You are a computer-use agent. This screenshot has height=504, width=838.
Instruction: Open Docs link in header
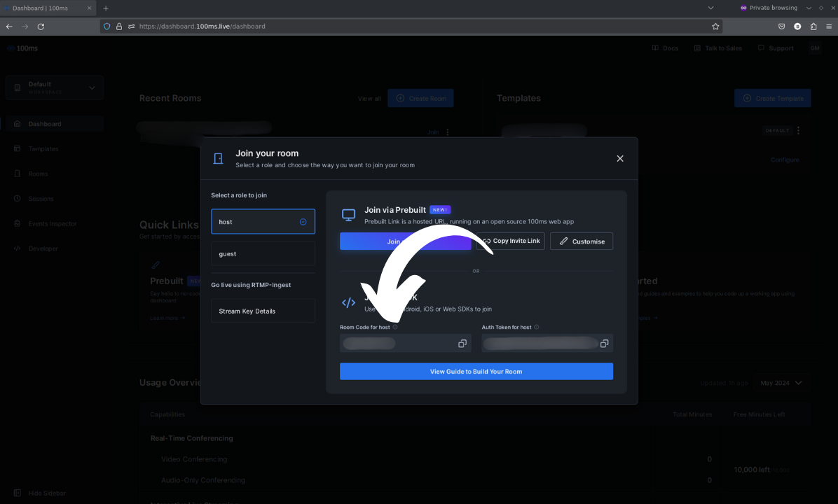[665, 48]
